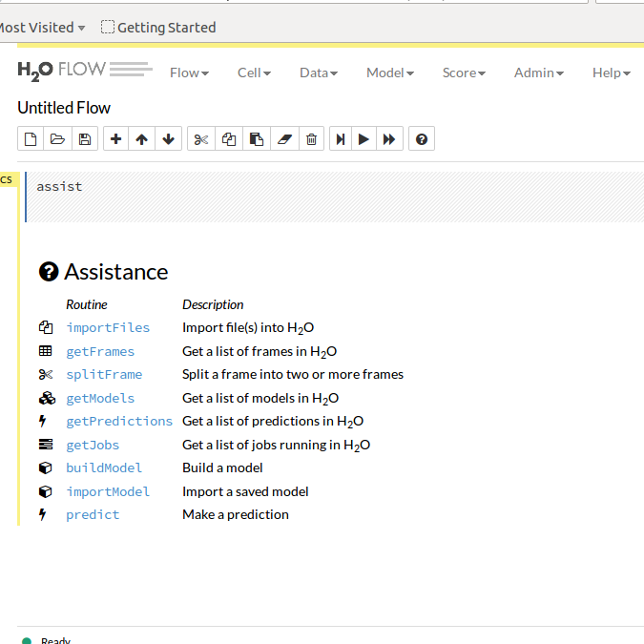Move the cell up using the arrow icon
The width and height of the screenshot is (644, 644).
pyautogui.click(x=142, y=139)
